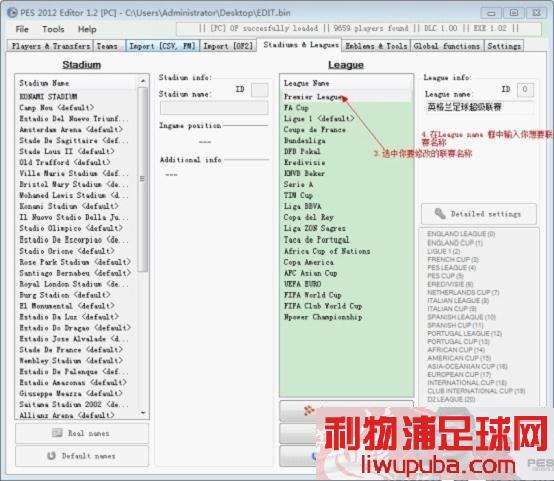The height and width of the screenshot is (481, 554).
Task: Select Eredivisie league entry
Action: (346, 162)
